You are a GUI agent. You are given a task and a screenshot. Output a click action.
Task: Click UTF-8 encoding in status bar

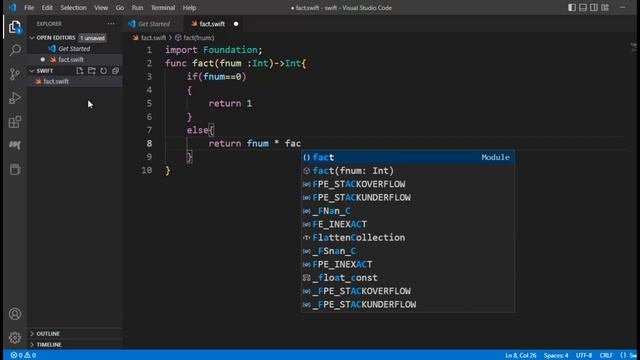pyautogui.click(x=584, y=355)
